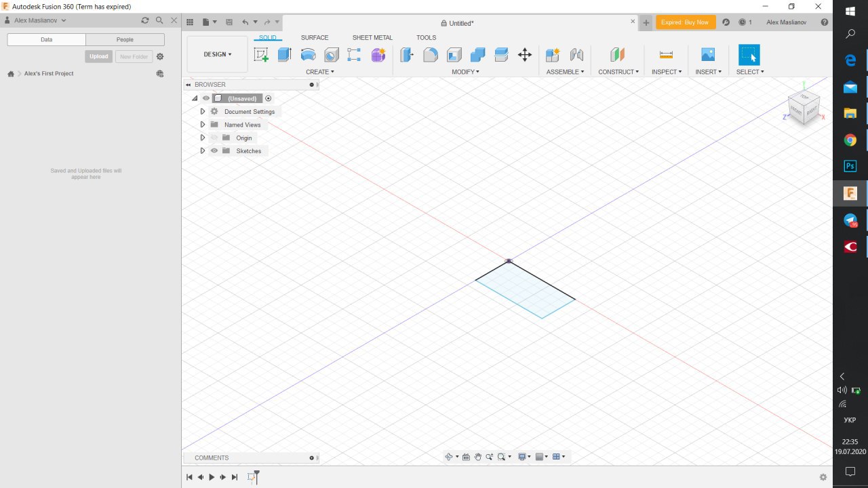868x488 pixels.
Task: Open Grid and Snaps dropdown
Action: pyautogui.click(x=542, y=457)
